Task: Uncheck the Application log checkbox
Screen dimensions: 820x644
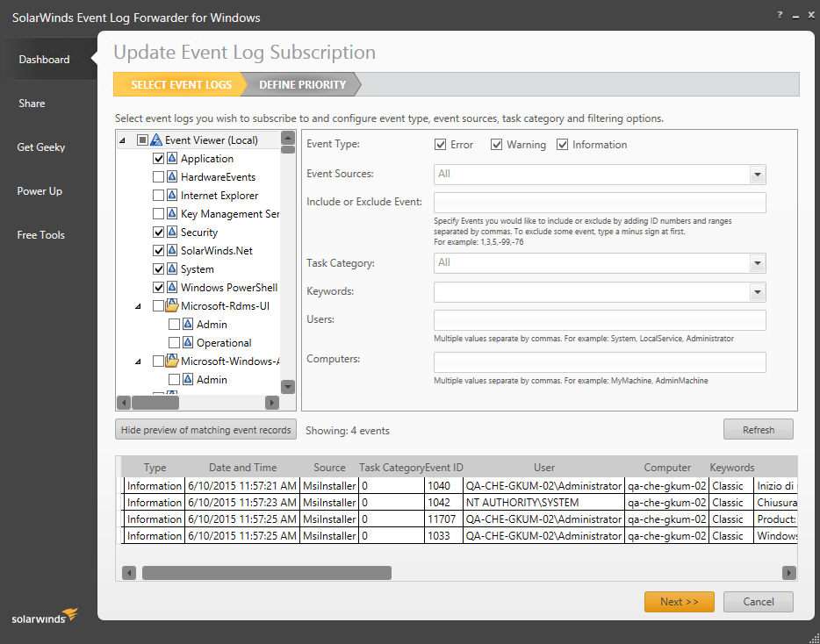Action: (x=158, y=159)
